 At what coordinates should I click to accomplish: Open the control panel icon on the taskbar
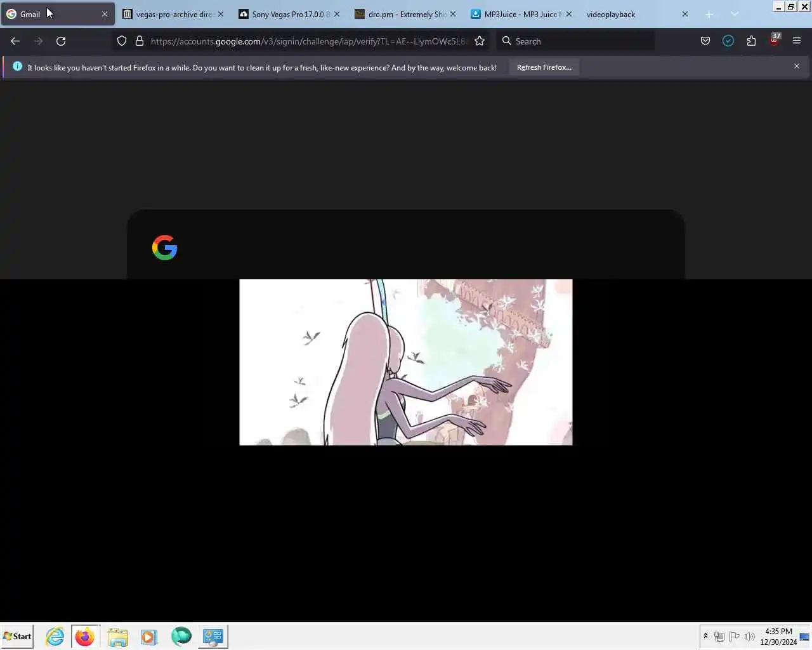click(213, 636)
